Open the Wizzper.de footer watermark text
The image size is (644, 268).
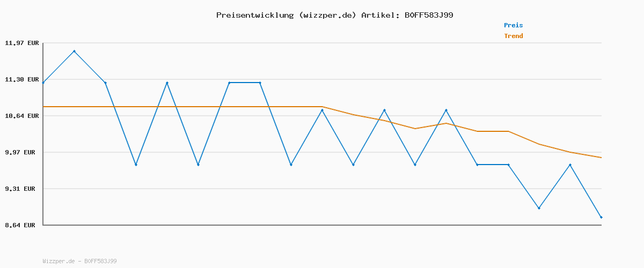click(79, 261)
